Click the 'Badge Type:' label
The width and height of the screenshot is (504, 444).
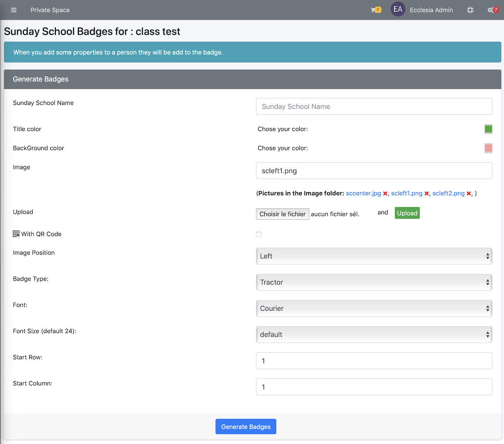pyautogui.click(x=31, y=279)
